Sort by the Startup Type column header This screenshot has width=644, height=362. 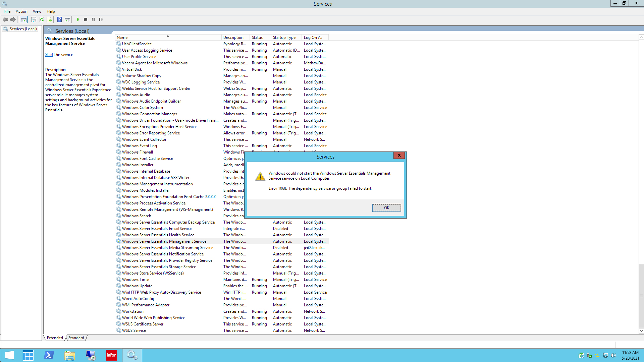(x=286, y=38)
